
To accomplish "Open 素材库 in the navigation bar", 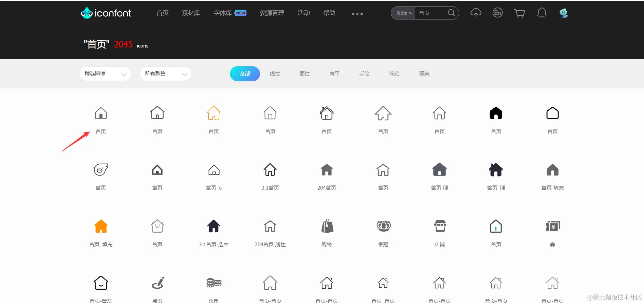I will 191,13.
